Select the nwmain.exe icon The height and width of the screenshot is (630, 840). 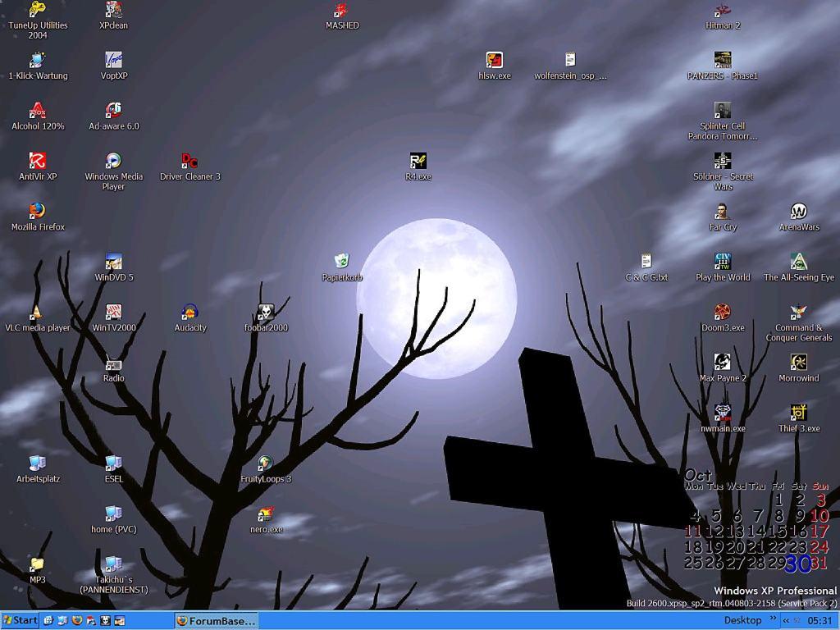click(x=723, y=419)
